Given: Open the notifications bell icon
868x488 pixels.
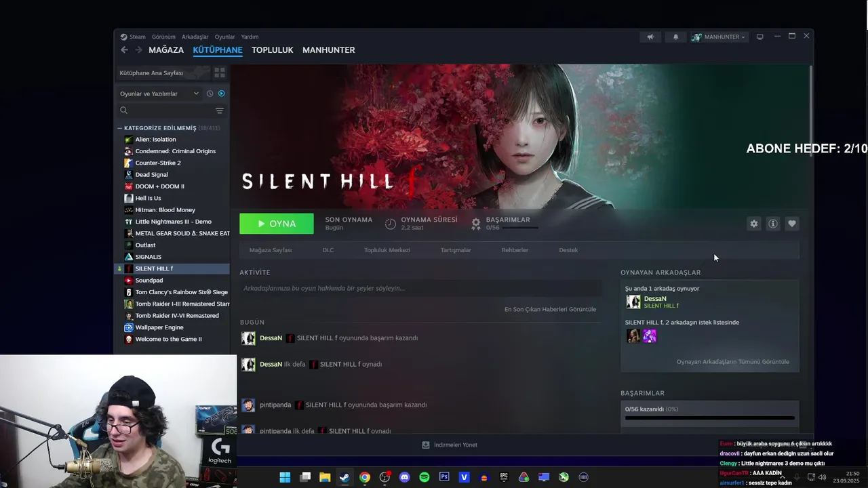Looking at the screenshot, I should tap(675, 37).
